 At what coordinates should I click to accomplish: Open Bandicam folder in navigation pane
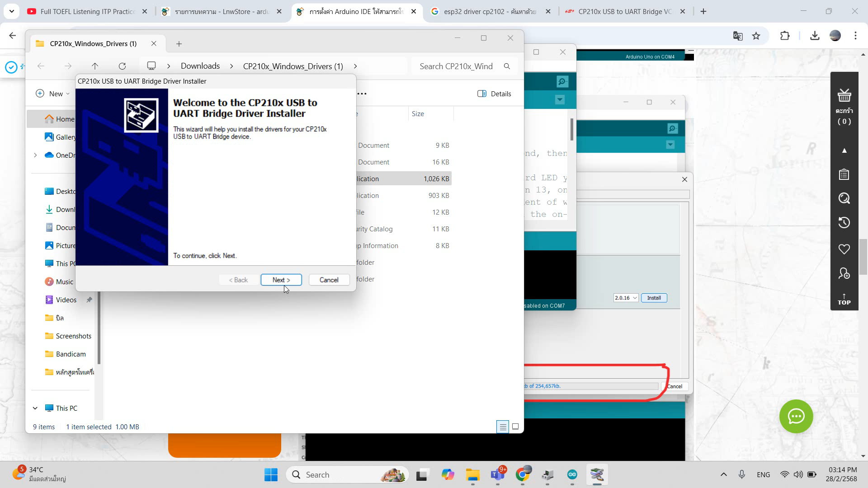pyautogui.click(x=66, y=354)
